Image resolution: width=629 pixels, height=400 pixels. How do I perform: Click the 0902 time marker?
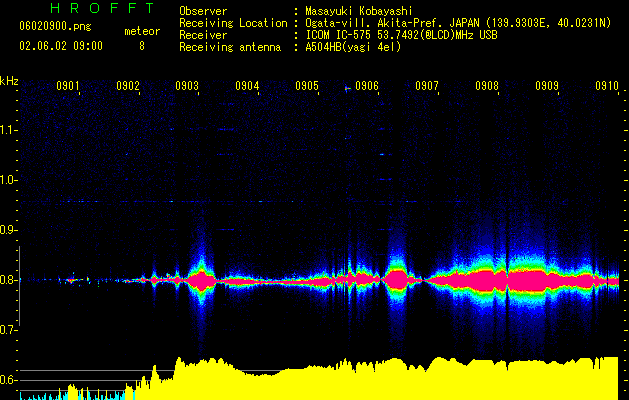click(x=128, y=86)
